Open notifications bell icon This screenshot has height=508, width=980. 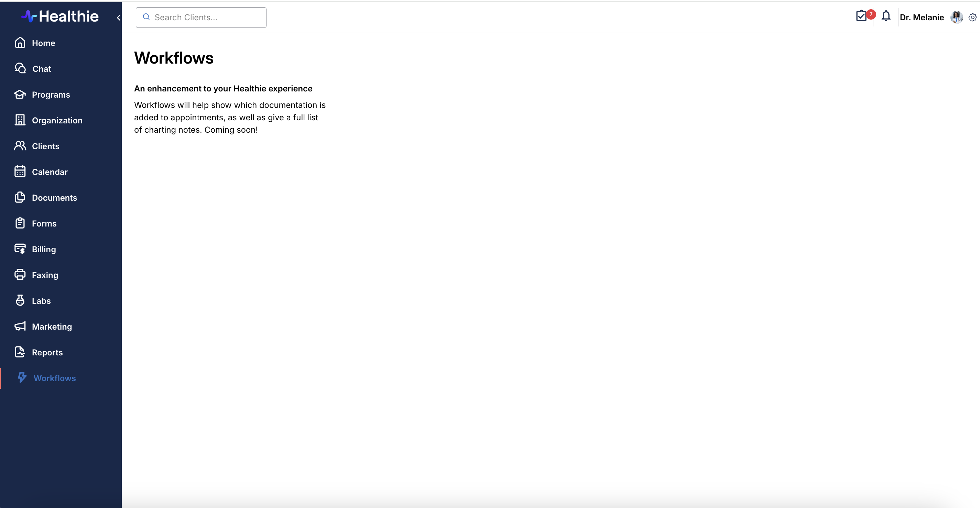[886, 16]
